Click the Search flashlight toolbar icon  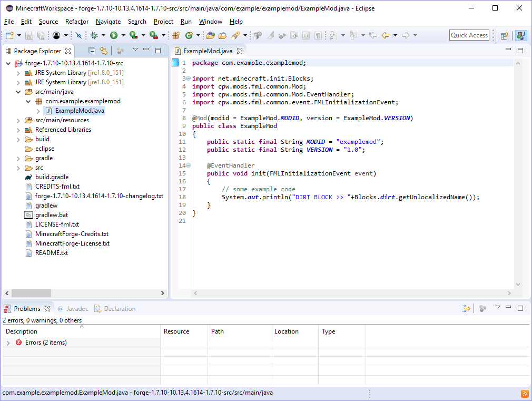point(235,35)
